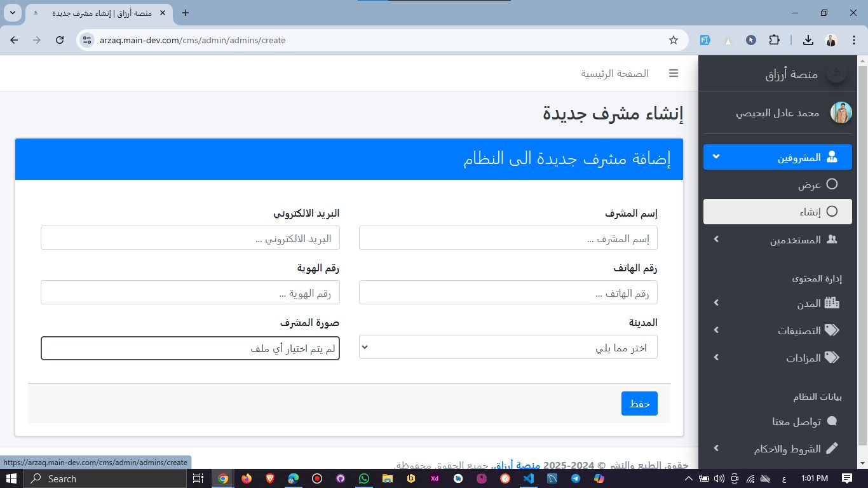
Task: Open Telegram from the Windows taskbar
Action: pos(575,478)
